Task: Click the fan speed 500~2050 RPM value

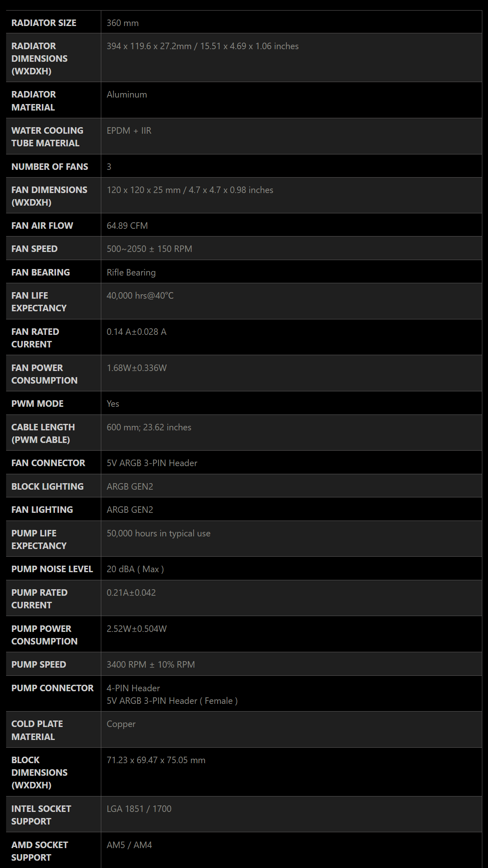Action: [x=149, y=249]
